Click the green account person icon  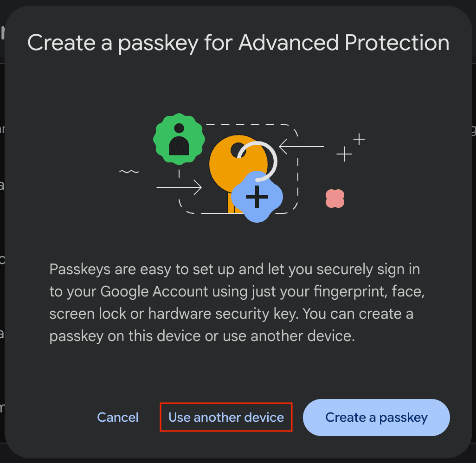(179, 139)
